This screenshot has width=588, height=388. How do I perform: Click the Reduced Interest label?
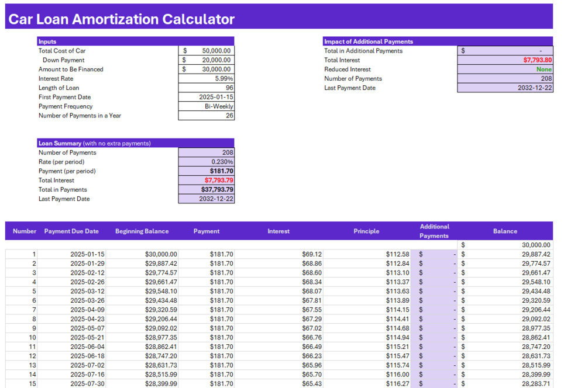click(x=348, y=70)
